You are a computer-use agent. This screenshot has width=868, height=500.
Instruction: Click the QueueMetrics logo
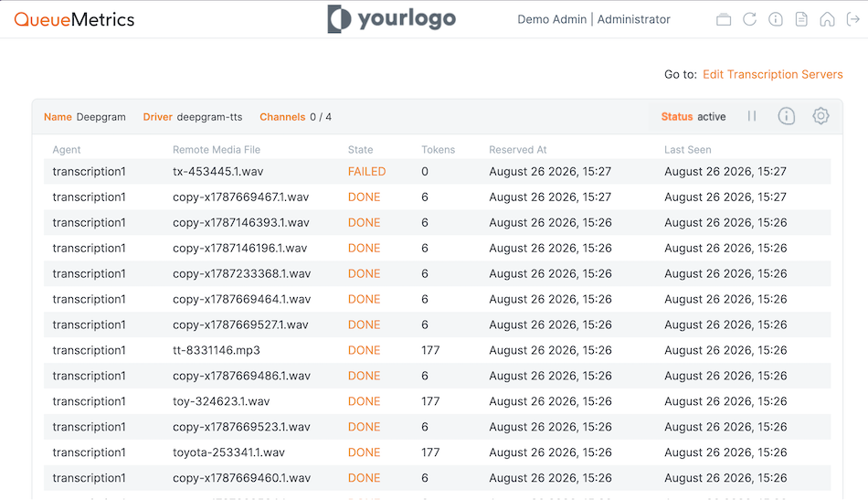pos(74,19)
